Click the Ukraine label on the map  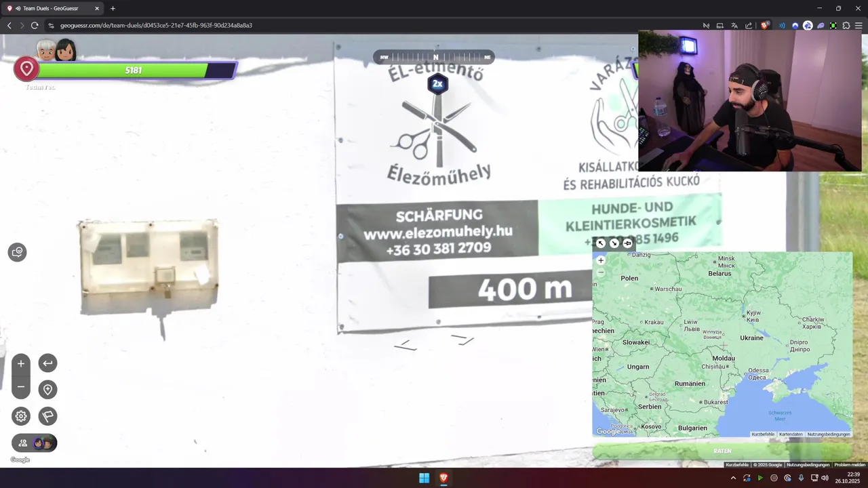[x=751, y=338]
